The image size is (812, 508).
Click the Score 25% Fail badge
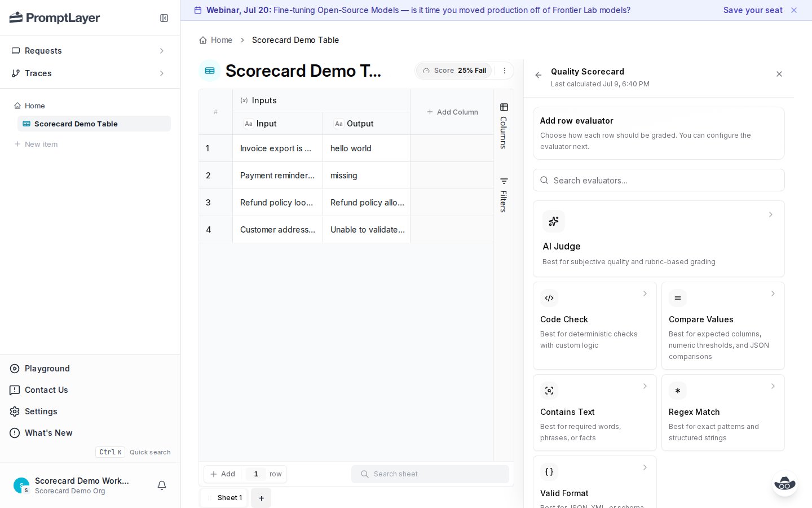point(454,71)
